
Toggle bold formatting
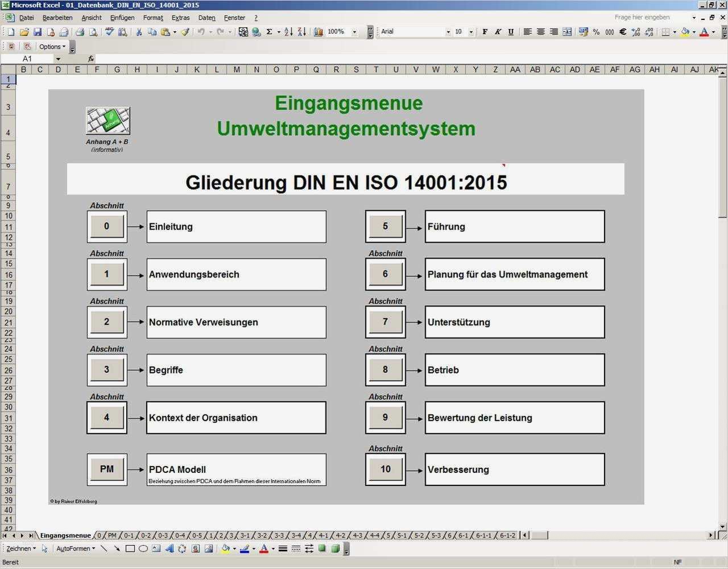click(484, 31)
